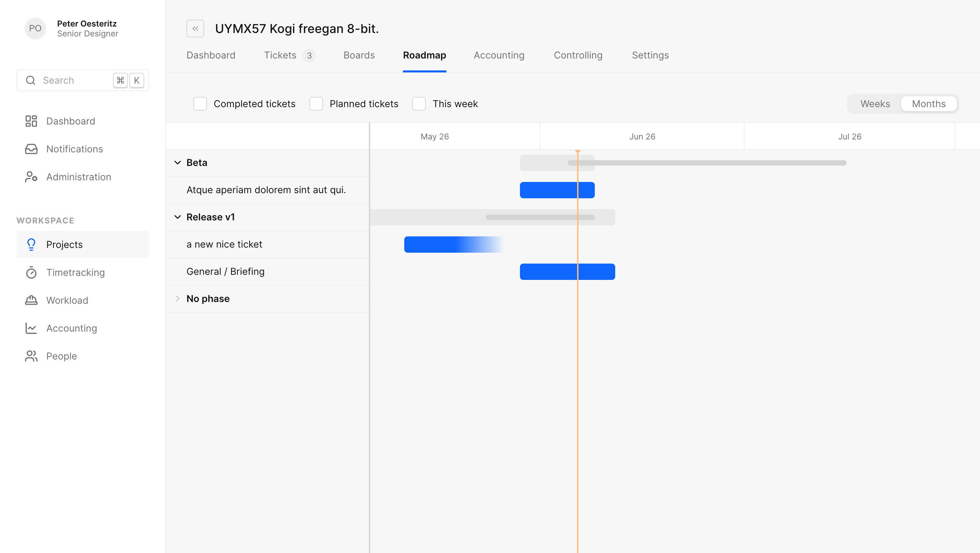Click the Projects lightbulb icon
This screenshot has width=980, height=553.
31,245
